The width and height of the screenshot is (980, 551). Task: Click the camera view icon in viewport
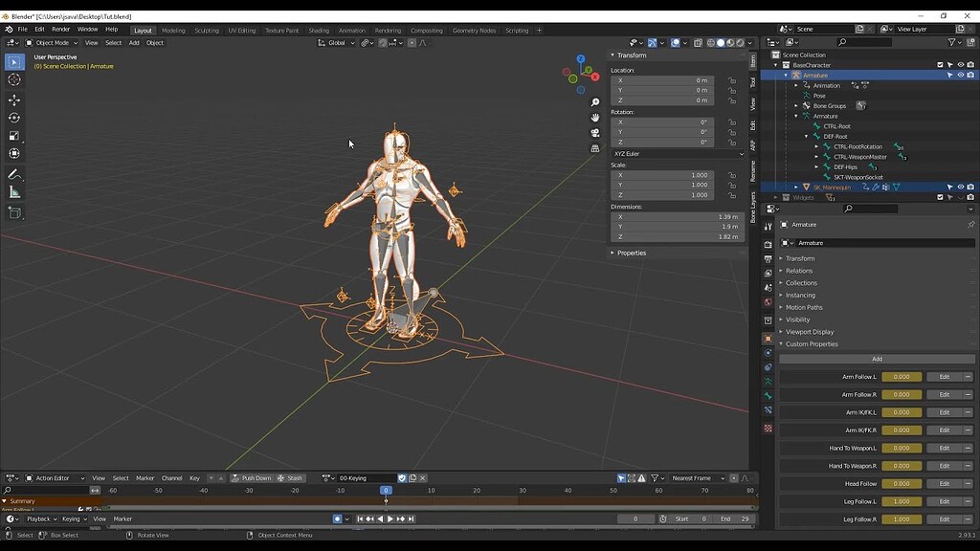pyautogui.click(x=595, y=133)
